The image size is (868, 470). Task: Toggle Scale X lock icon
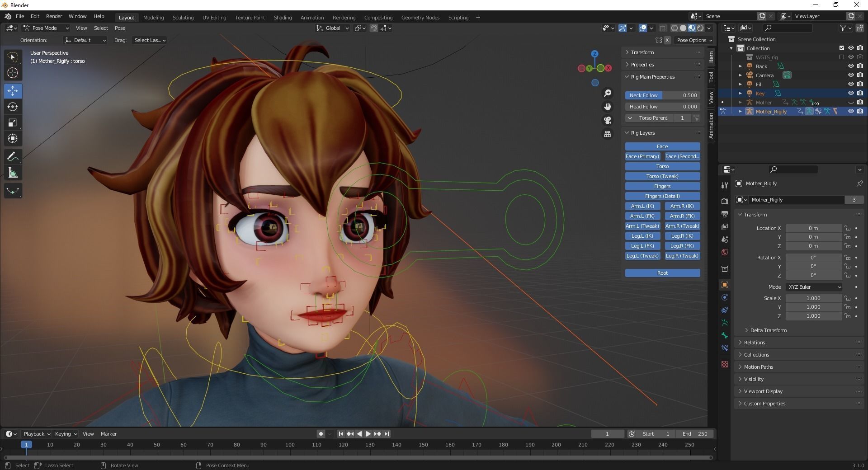tap(847, 298)
